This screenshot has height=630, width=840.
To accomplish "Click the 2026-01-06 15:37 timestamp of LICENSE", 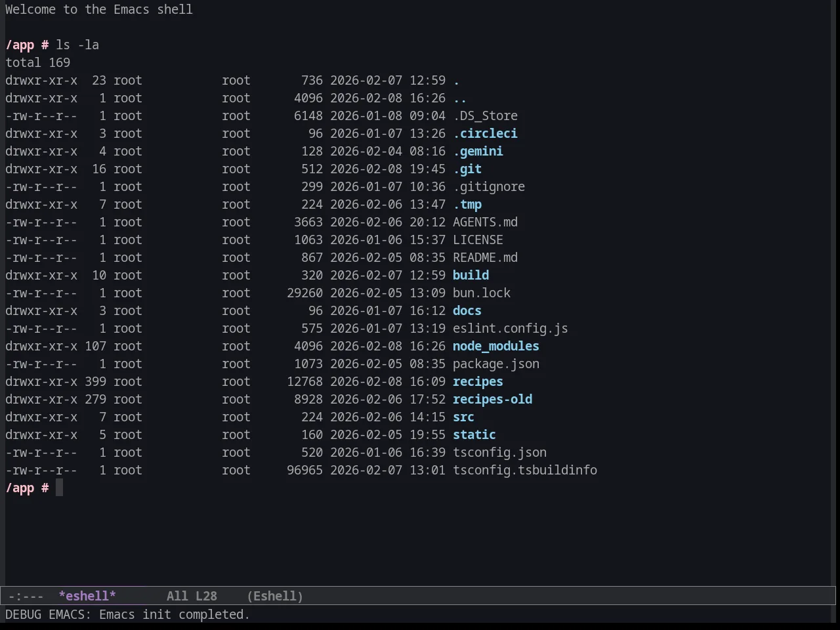I will pos(388,240).
